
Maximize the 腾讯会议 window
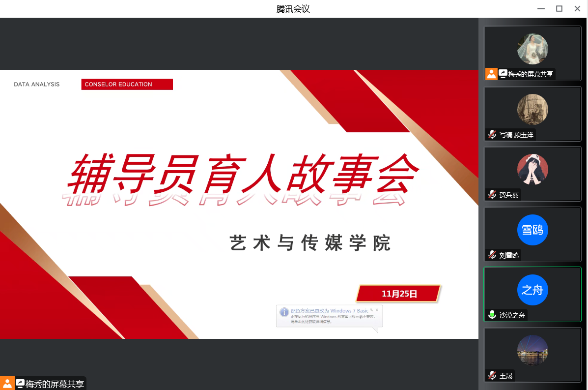pos(559,8)
